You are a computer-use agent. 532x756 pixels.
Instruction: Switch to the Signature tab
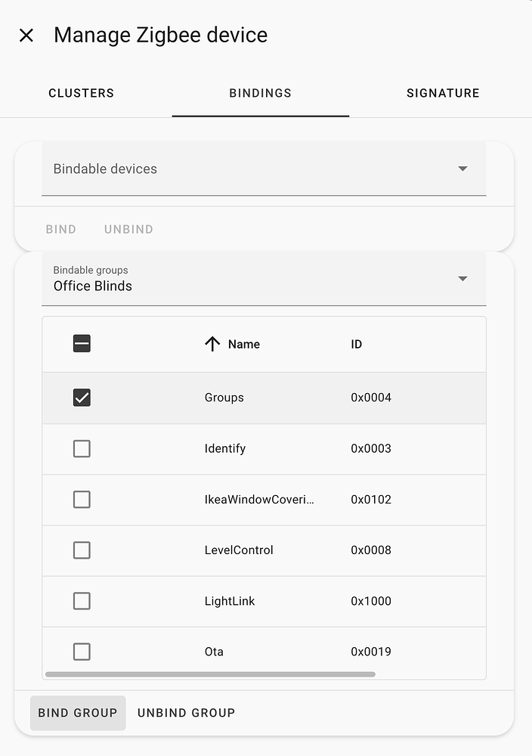point(443,93)
